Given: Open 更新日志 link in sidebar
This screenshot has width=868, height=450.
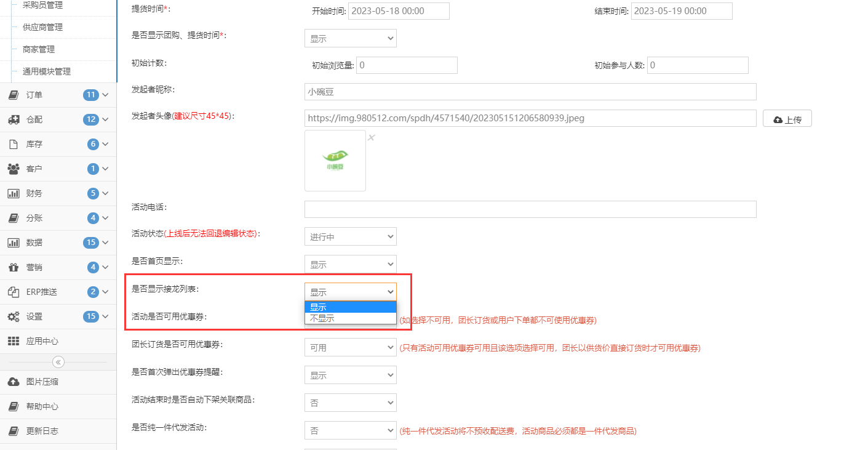Looking at the screenshot, I should coord(42,431).
